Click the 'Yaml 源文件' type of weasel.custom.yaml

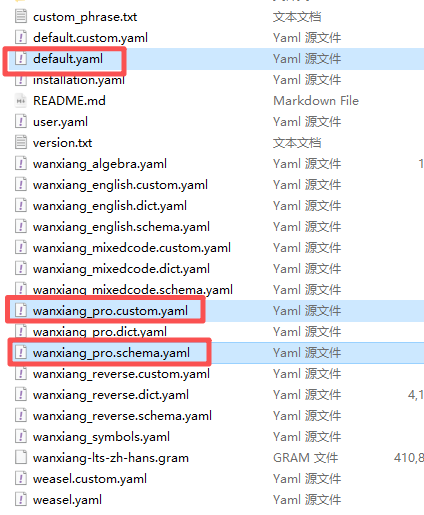click(x=307, y=479)
